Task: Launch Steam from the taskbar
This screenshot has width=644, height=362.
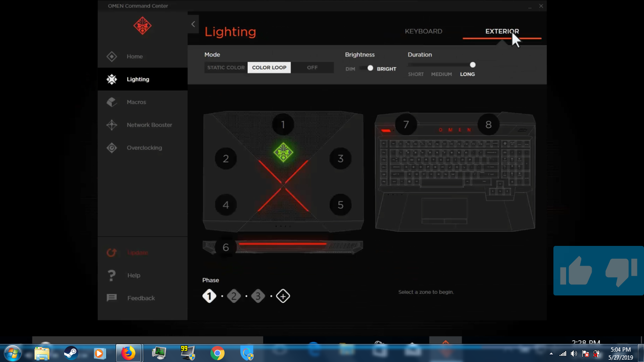Action: [71, 353]
